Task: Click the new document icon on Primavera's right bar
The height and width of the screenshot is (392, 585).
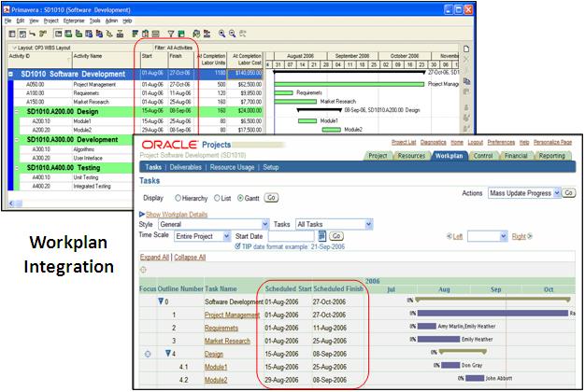Action: click(466, 49)
